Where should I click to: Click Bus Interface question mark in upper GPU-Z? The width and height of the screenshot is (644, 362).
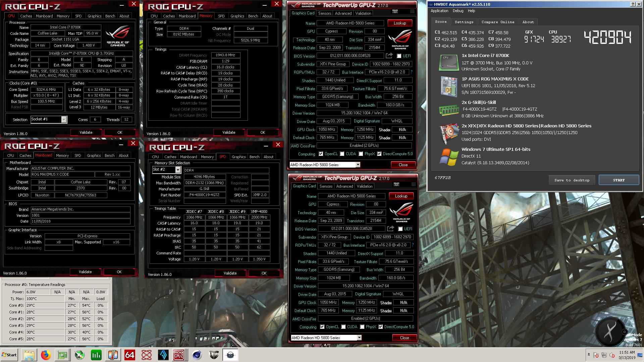pyautogui.click(x=411, y=72)
